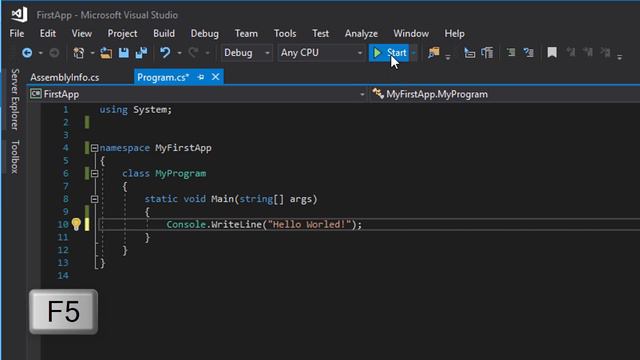
Task: Click the Save All icon
Action: pos(141,53)
